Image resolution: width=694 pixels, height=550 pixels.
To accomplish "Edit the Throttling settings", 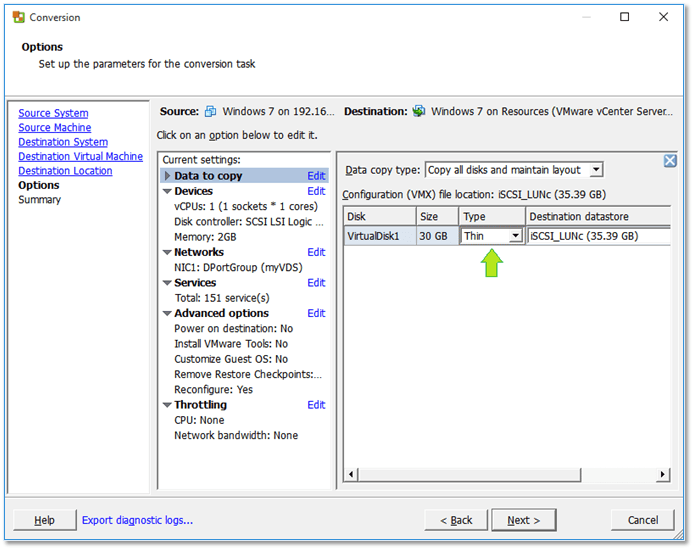I will [316, 405].
